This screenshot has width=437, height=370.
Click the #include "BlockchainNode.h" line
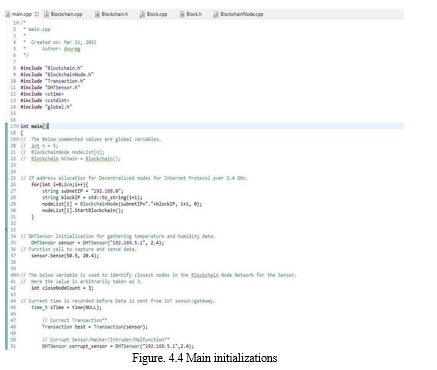[x=57, y=74]
